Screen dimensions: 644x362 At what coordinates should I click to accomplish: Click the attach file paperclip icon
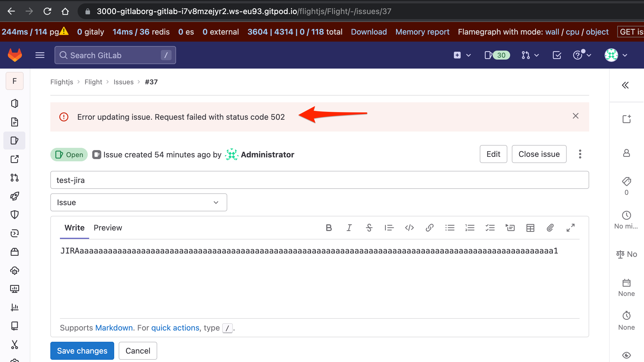(x=550, y=228)
